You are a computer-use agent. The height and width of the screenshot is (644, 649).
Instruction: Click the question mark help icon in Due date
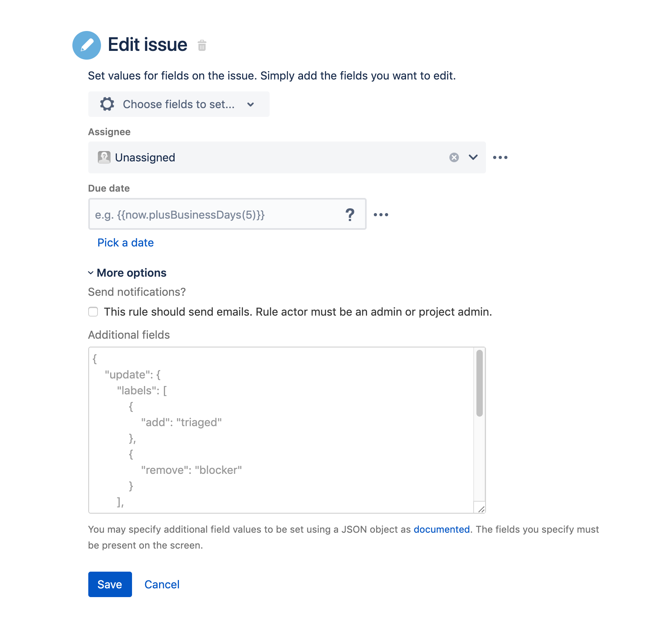tap(350, 215)
